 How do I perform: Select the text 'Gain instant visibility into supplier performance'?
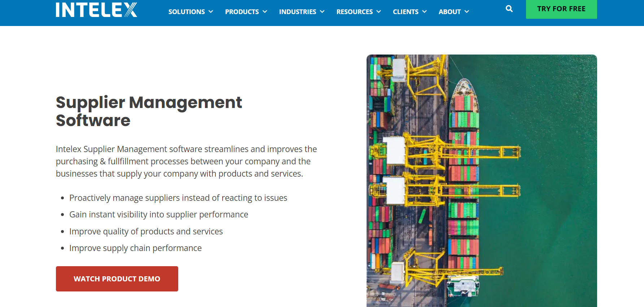(159, 215)
